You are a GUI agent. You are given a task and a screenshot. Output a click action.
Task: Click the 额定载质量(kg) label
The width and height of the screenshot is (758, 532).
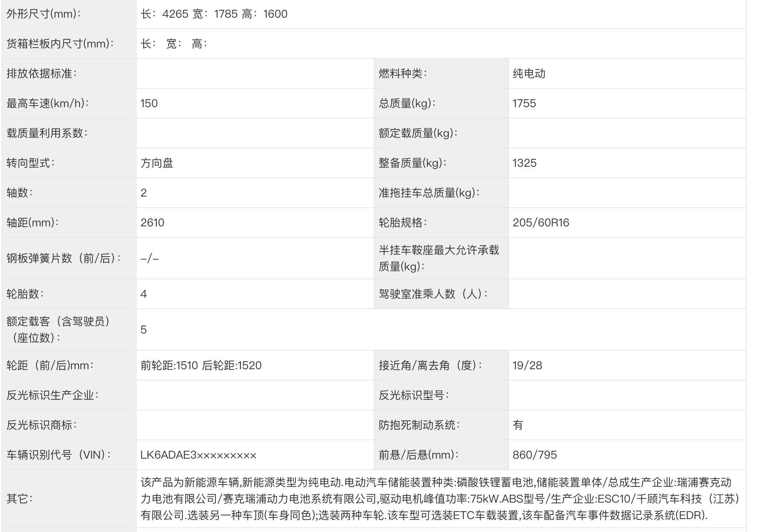pos(418,133)
